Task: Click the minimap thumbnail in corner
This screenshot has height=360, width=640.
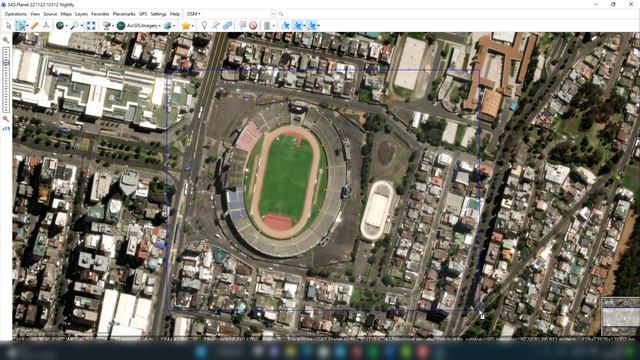Action: pyautogui.click(x=621, y=317)
